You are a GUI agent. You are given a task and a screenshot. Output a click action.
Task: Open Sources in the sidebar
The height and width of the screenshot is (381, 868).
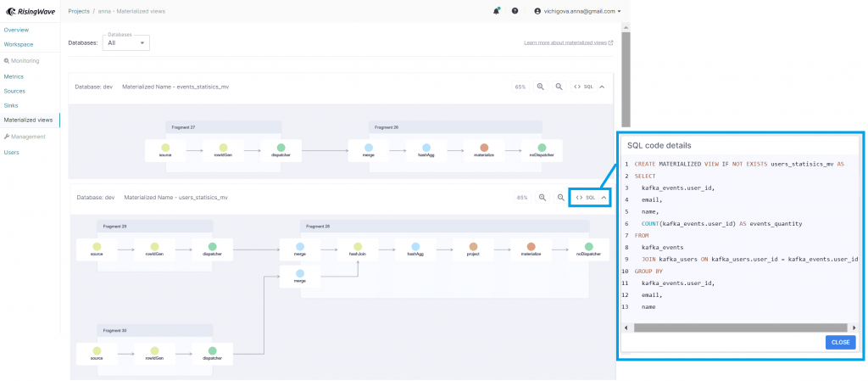coord(14,91)
